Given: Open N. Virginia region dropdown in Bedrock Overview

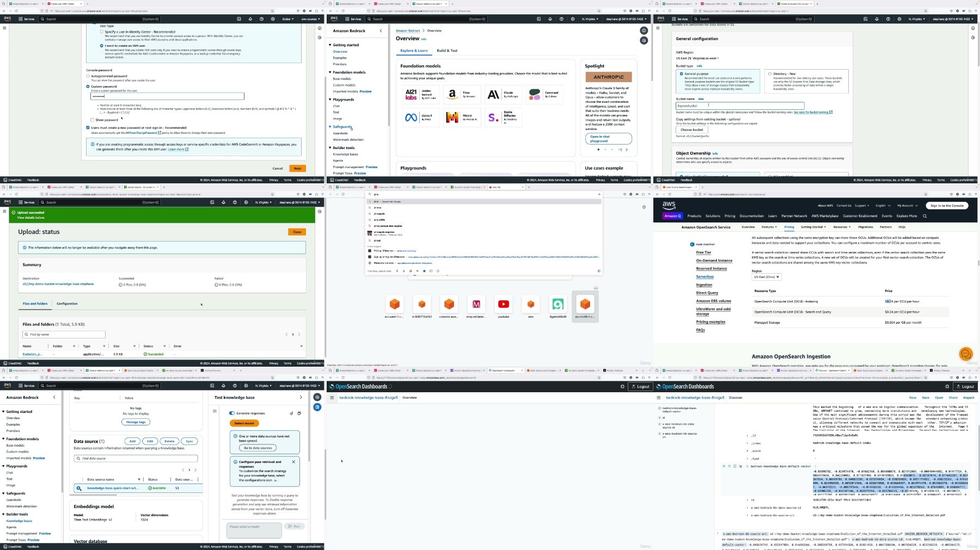Looking at the screenshot, I should pyautogui.click(x=590, y=19).
